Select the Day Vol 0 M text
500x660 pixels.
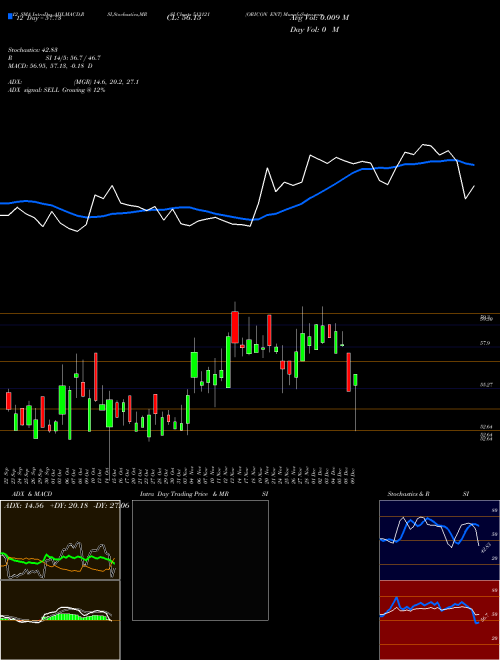tap(314, 30)
